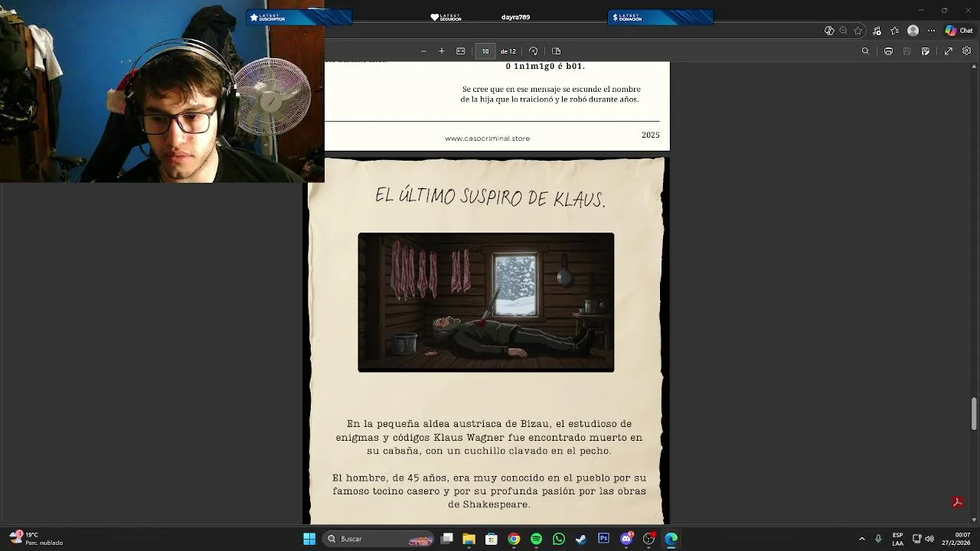The height and width of the screenshot is (551, 980).
Task: Zoom out the PDF with the minus icon
Action: pyautogui.click(x=423, y=51)
